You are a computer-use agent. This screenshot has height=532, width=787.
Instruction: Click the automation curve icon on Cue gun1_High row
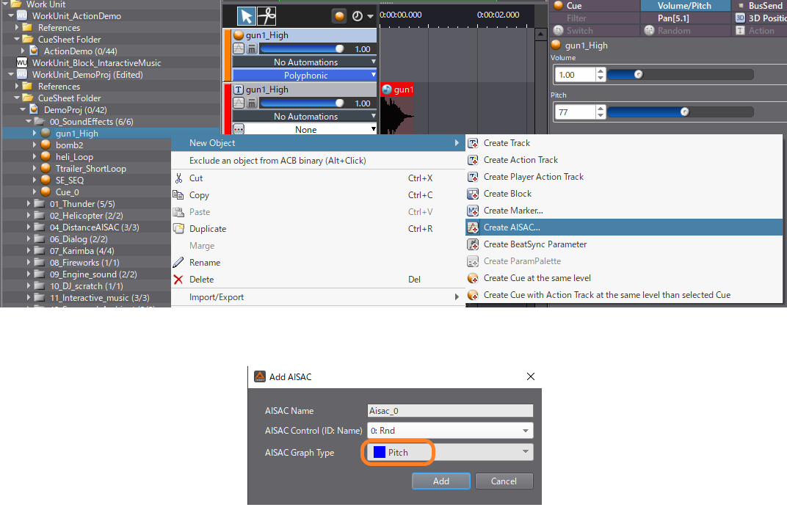tap(239, 48)
